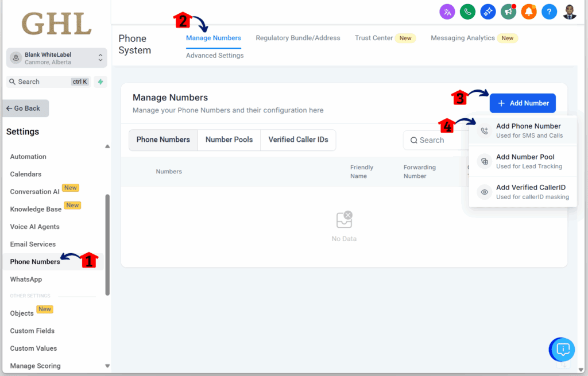The image size is (588, 376).
Task: Click the magnifier icon in sidebar search
Action: point(13,82)
